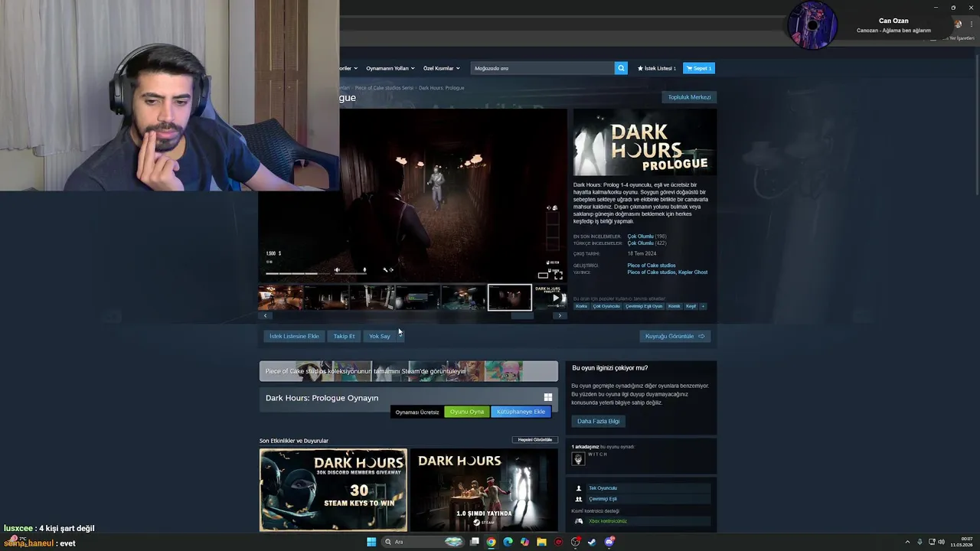The image size is (980, 551).
Task: Click Daha Fazla Bilgi button
Action: coord(598,421)
